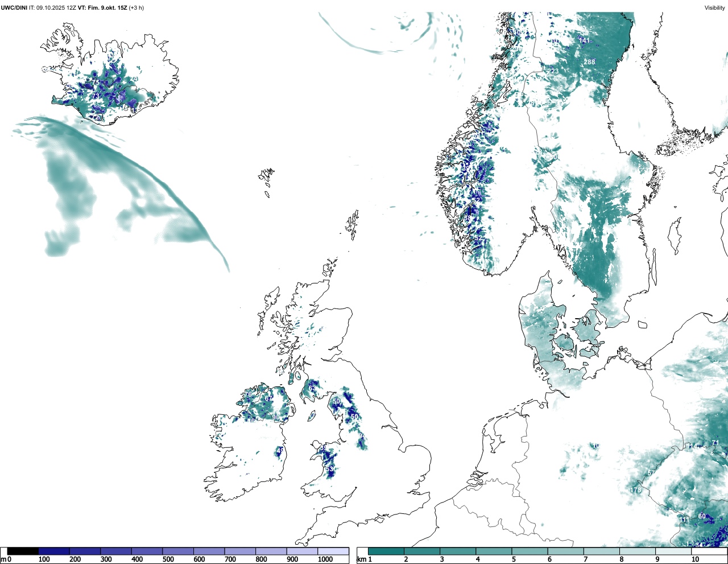The width and height of the screenshot is (728, 564).
Task: Pick the 200–300 m legend swatch
Action: click(x=85, y=551)
